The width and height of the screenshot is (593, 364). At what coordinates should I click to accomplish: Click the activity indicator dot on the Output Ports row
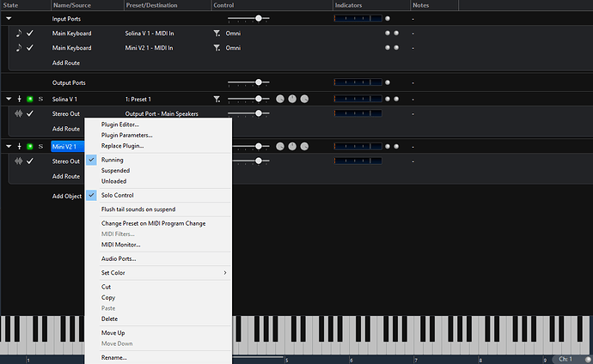point(388,82)
